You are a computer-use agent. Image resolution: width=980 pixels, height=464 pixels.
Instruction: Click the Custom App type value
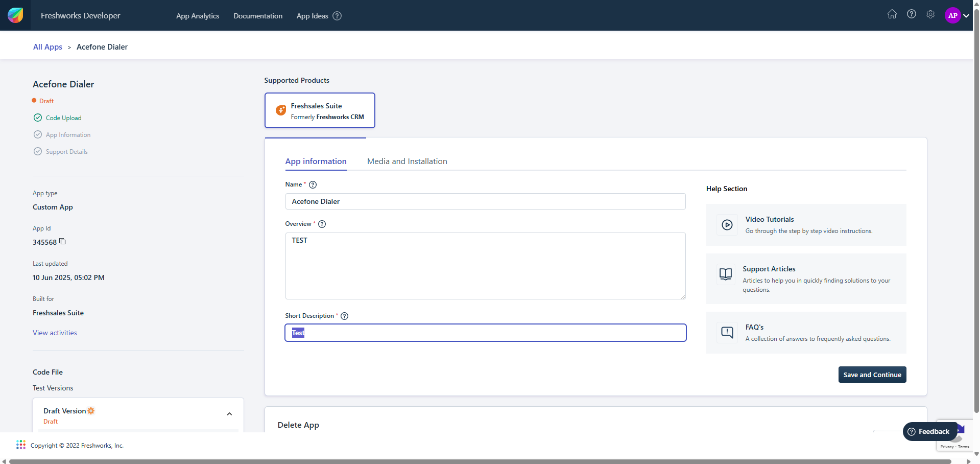pos(53,207)
